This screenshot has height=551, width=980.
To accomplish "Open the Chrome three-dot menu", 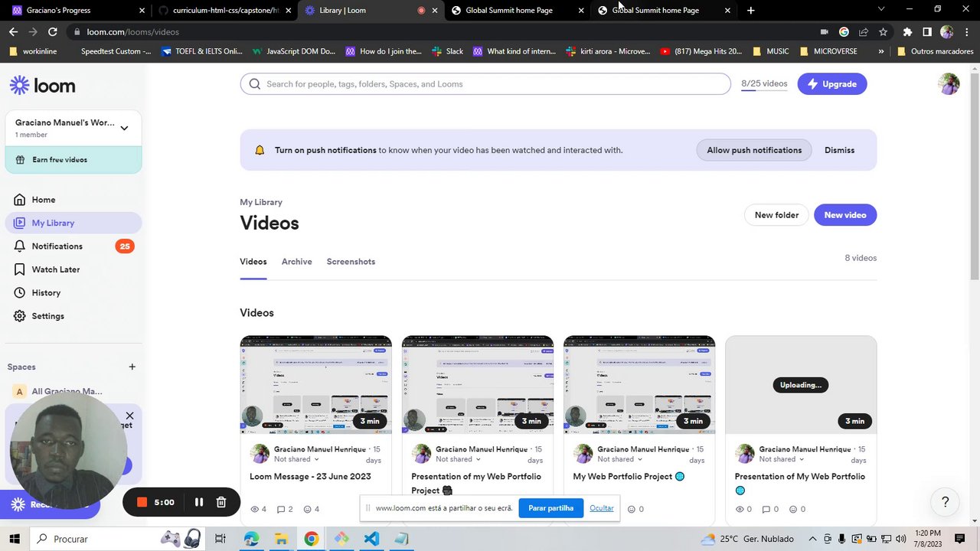I will [965, 32].
